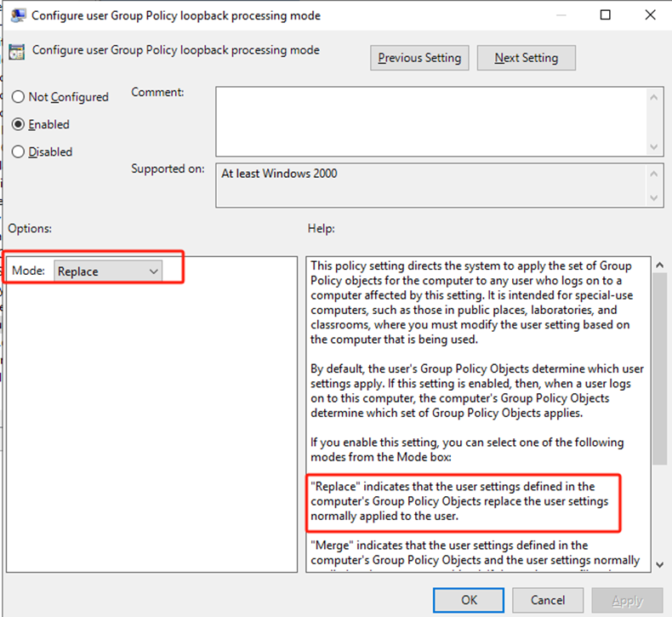Click the '"Replace" indicates that the user settings' paragraph
672x617 pixels.
tap(459, 501)
